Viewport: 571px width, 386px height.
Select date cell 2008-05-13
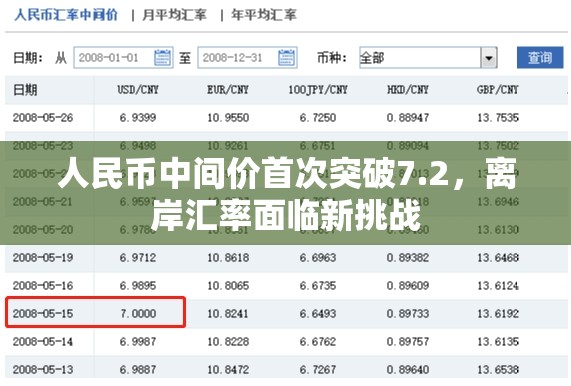43,370
